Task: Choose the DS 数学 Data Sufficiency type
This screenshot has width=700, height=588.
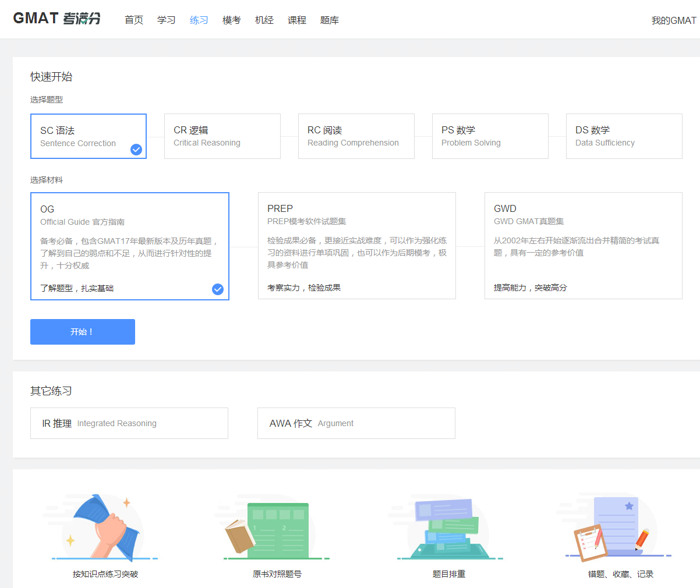Action: tap(624, 136)
